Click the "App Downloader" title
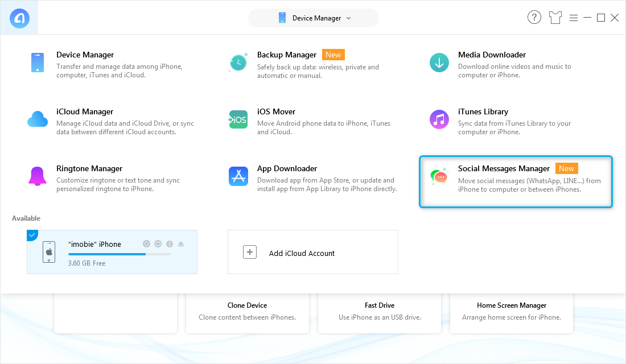This screenshot has height=364, width=626. point(287,168)
